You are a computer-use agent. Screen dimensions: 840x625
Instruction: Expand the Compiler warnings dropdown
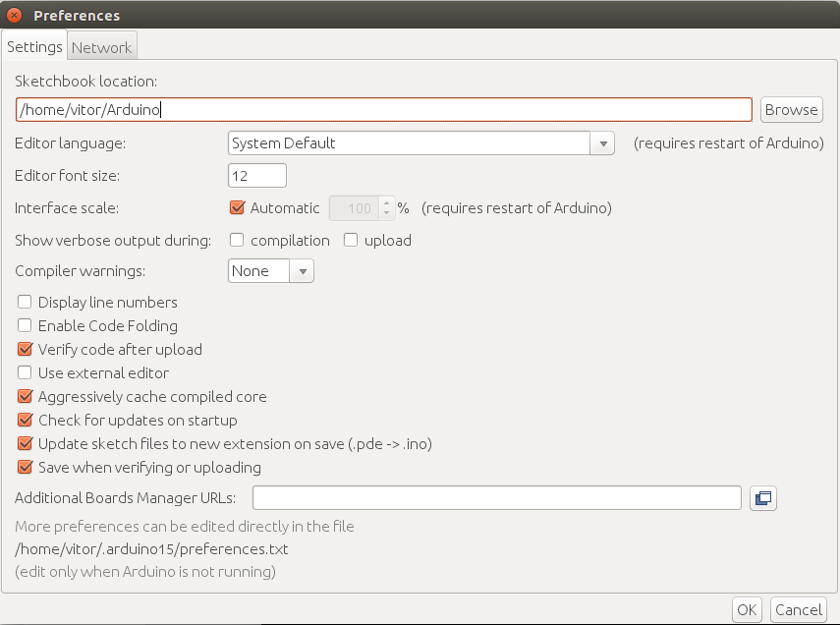[271, 271]
